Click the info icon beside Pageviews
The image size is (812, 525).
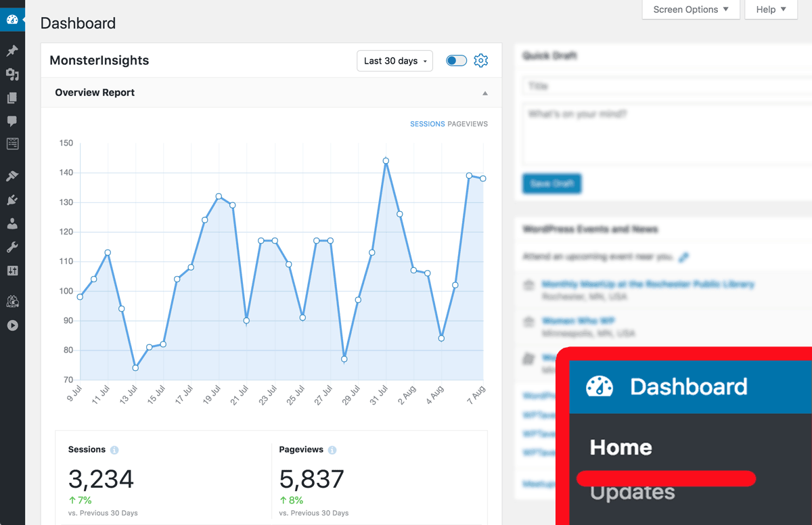tap(332, 450)
